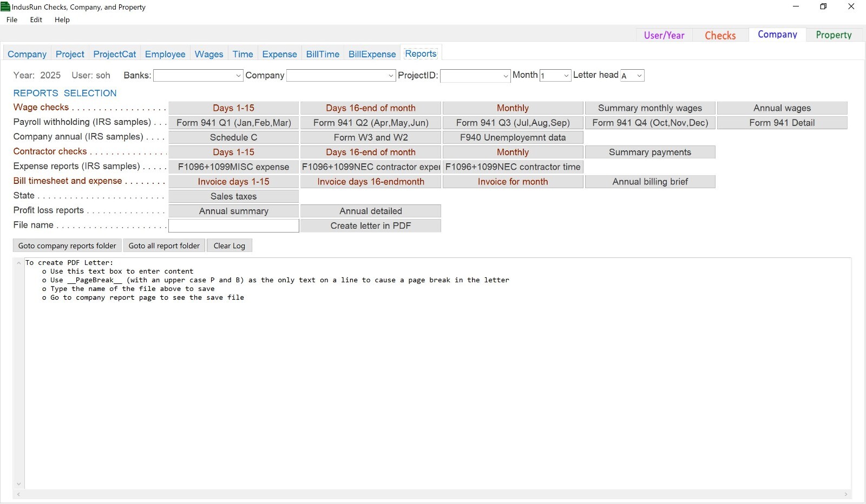Image resolution: width=866 pixels, height=504 pixels.
Task: Generate Schedule C report
Action: (x=234, y=137)
